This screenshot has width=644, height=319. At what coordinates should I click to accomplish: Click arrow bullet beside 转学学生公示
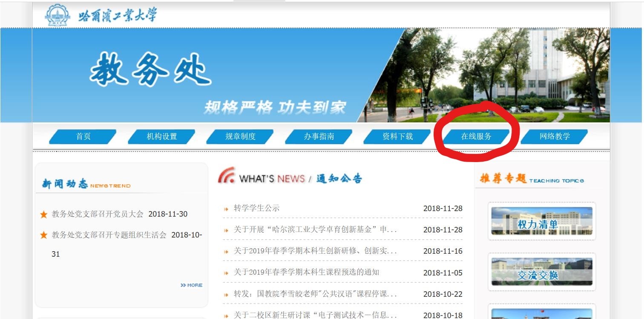pyautogui.click(x=226, y=209)
